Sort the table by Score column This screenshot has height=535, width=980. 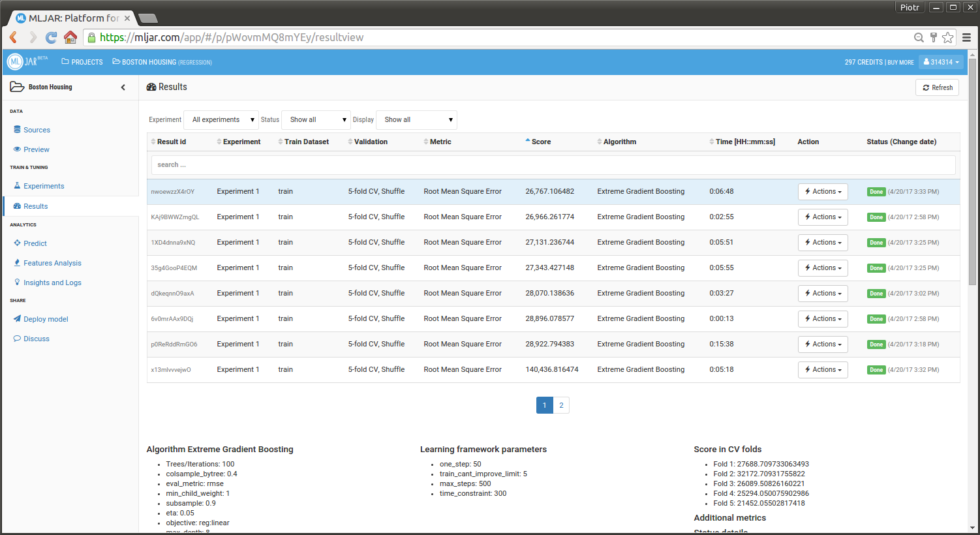tap(540, 142)
